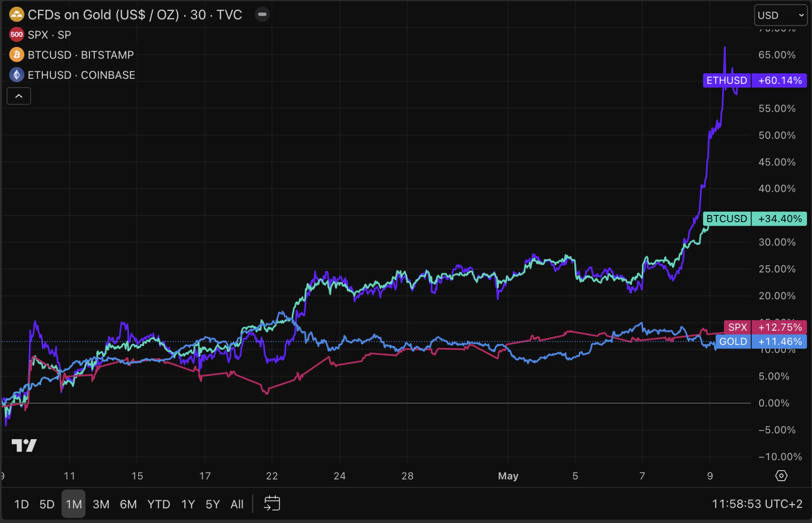Toggle the 5Y time range

(213, 504)
